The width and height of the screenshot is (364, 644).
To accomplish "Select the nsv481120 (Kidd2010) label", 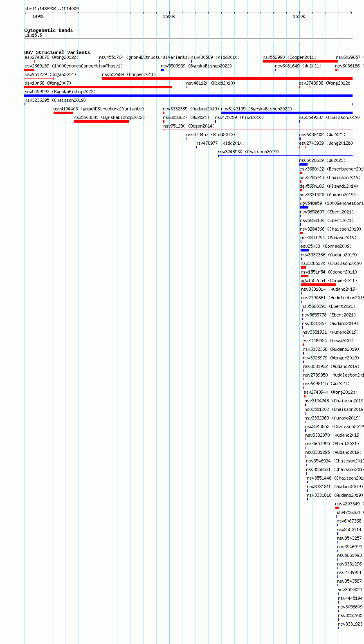I will click(x=211, y=83).
